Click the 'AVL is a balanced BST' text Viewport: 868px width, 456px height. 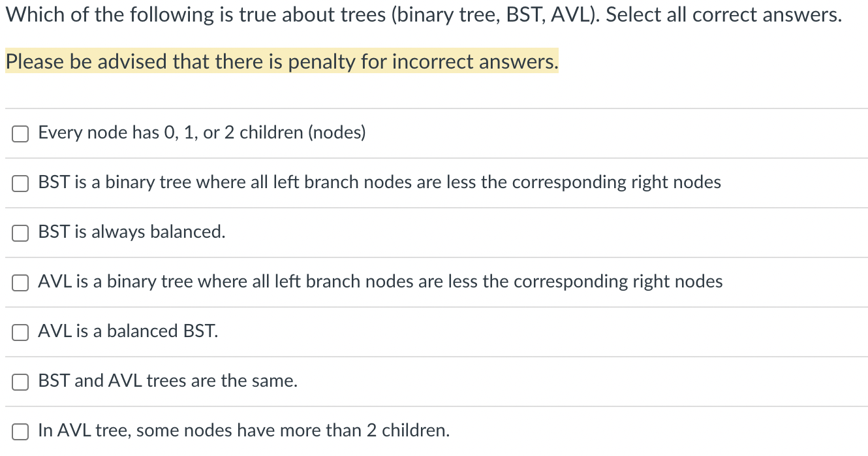[x=129, y=332]
